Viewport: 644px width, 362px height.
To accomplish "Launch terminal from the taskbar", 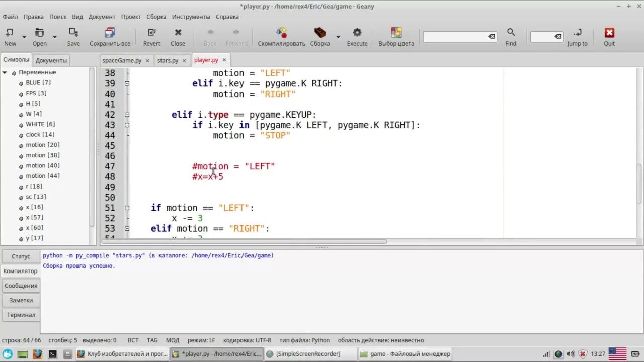I will (x=52, y=354).
